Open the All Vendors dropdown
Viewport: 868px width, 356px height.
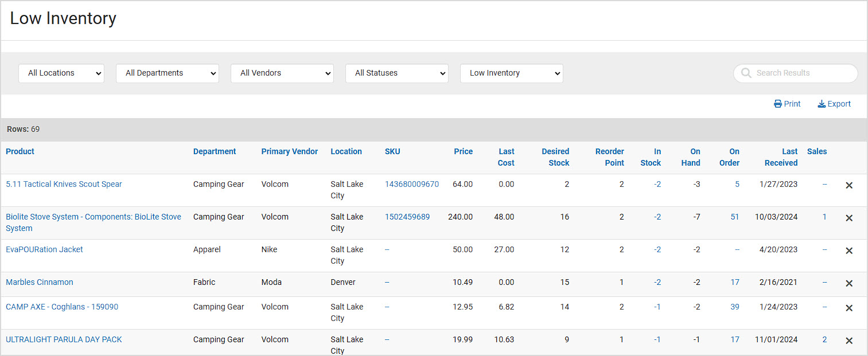click(282, 73)
